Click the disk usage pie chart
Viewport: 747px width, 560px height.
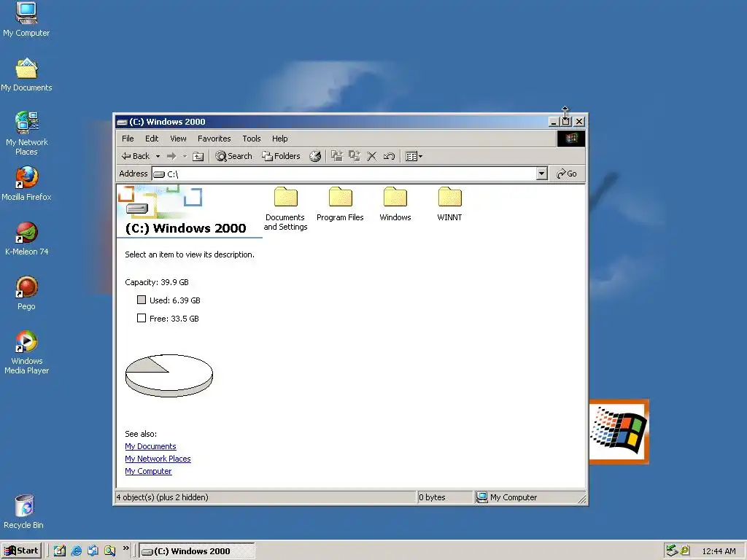point(169,376)
